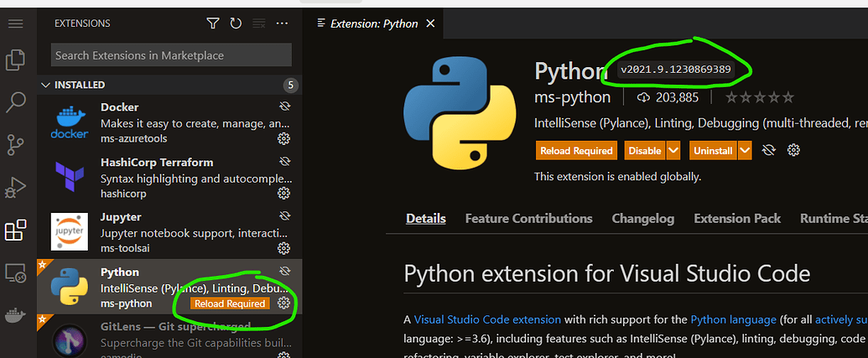Open Extensions panel more actions menu
The width and height of the screenshot is (868, 358).
tap(283, 23)
